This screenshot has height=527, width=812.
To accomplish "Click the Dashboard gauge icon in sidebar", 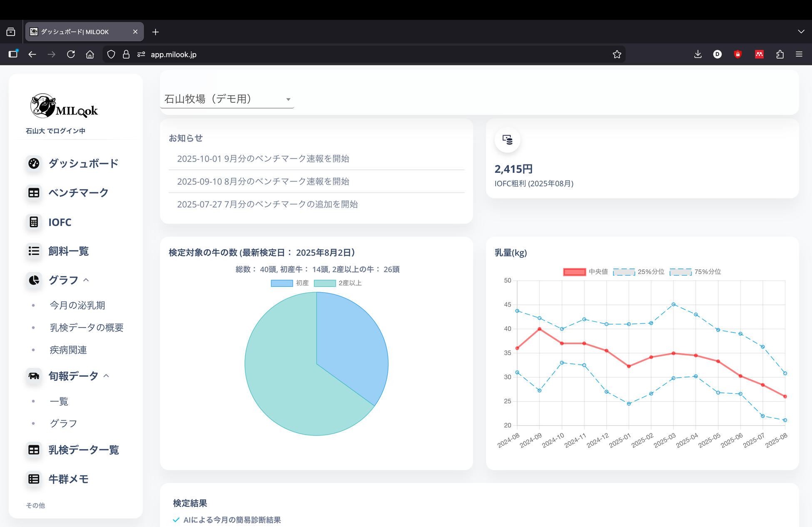I will coord(34,163).
